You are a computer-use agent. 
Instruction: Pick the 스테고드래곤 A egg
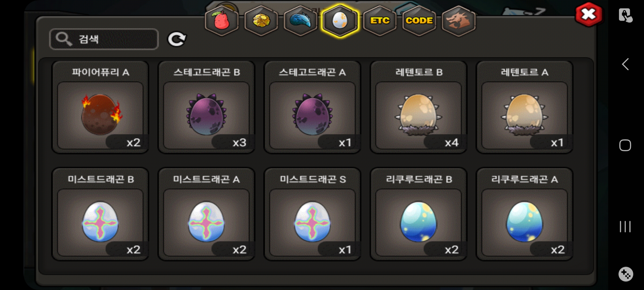click(312, 107)
